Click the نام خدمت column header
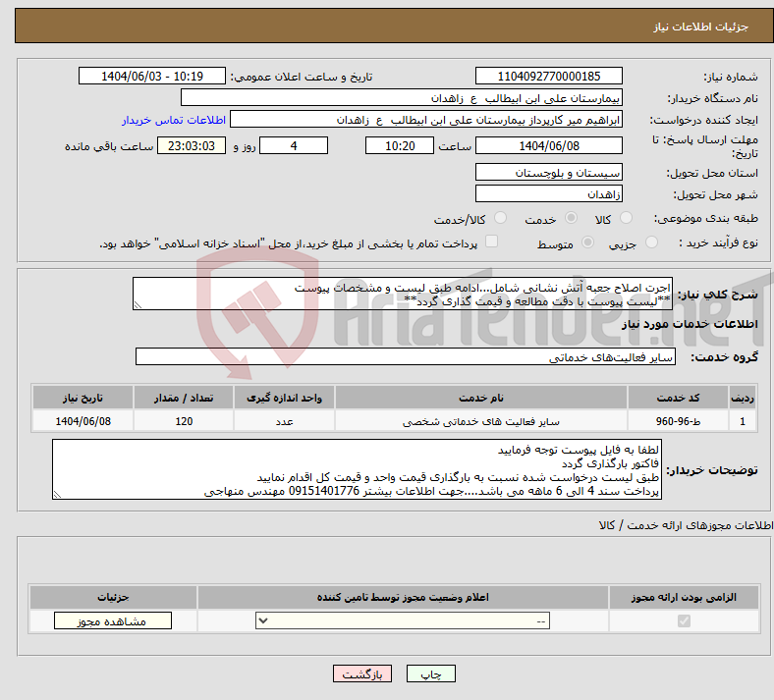The image size is (774, 700). tap(481, 398)
